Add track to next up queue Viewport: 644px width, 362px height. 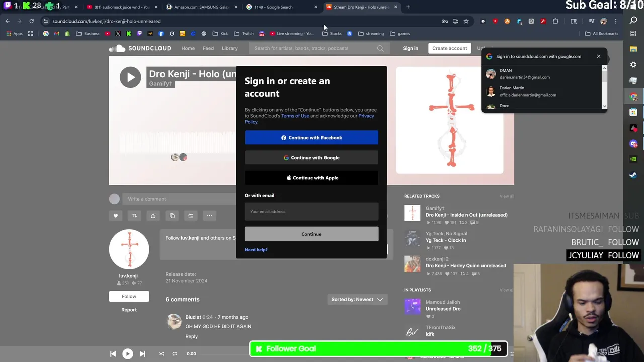(x=191, y=216)
